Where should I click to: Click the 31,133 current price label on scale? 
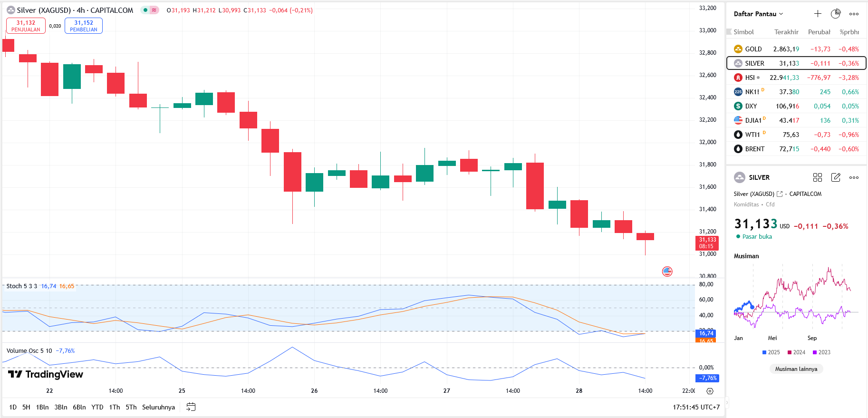707,243
